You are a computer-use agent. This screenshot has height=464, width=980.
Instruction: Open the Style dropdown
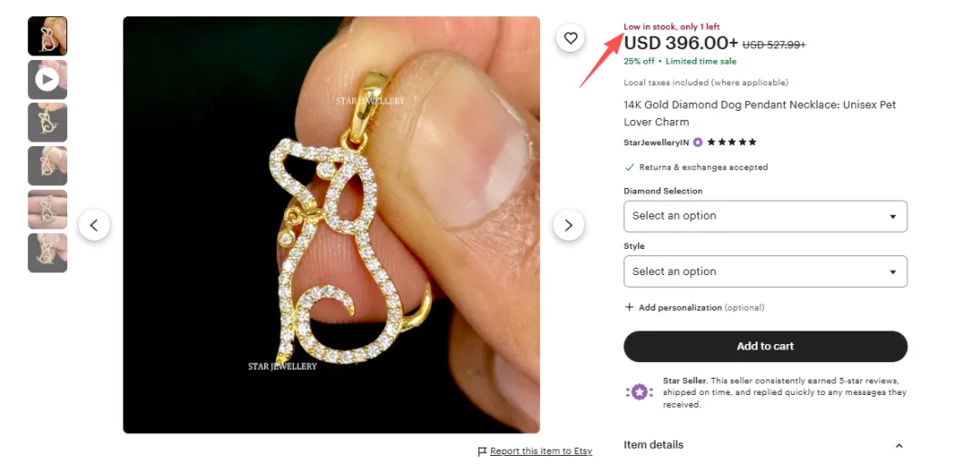tap(765, 271)
